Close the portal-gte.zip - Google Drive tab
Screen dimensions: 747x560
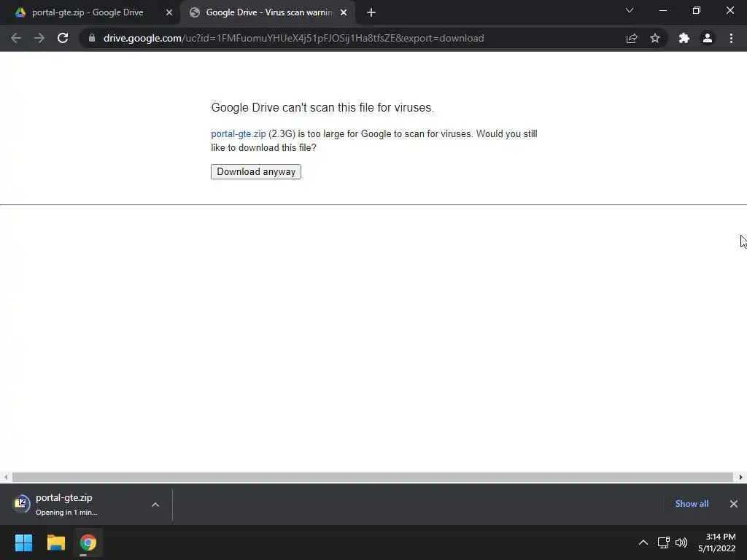[x=169, y=12]
